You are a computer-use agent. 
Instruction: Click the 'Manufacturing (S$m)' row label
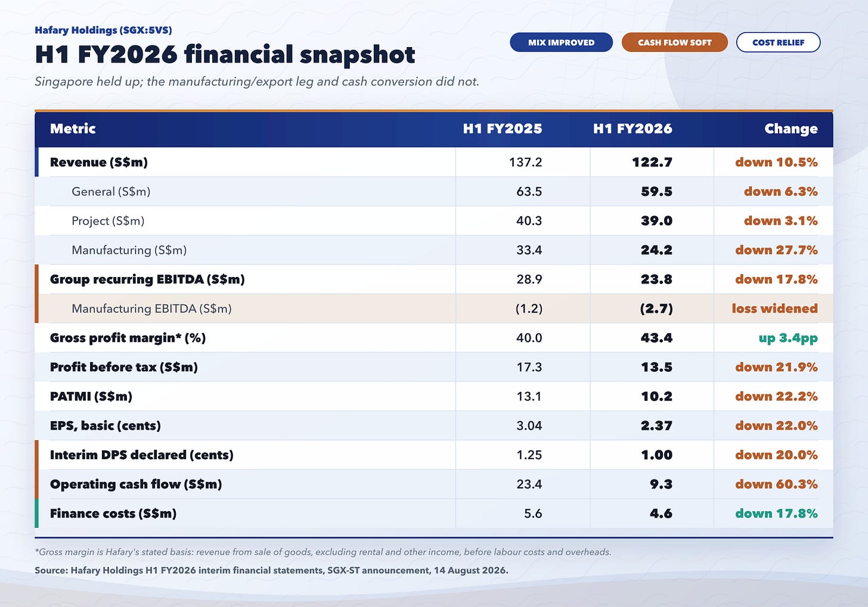click(x=129, y=250)
